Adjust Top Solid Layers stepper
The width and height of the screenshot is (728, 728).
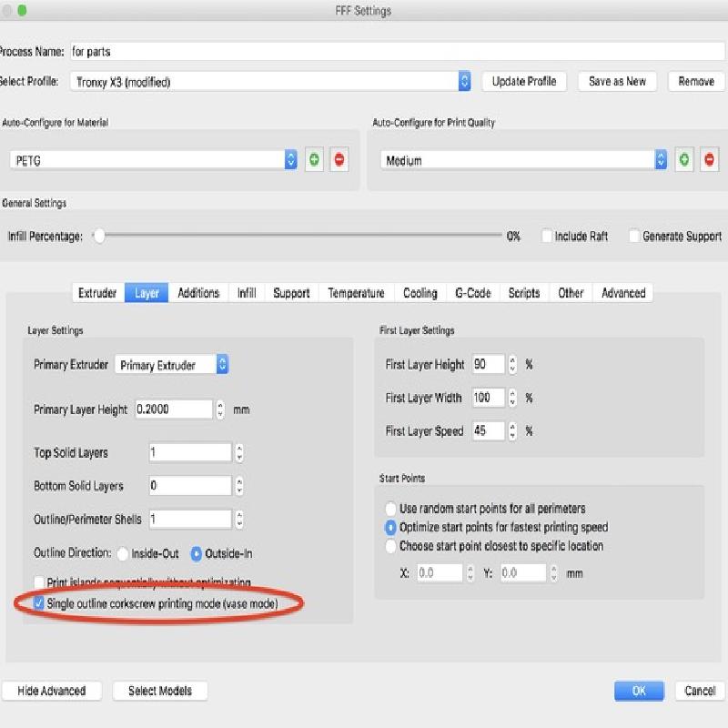coord(239,452)
